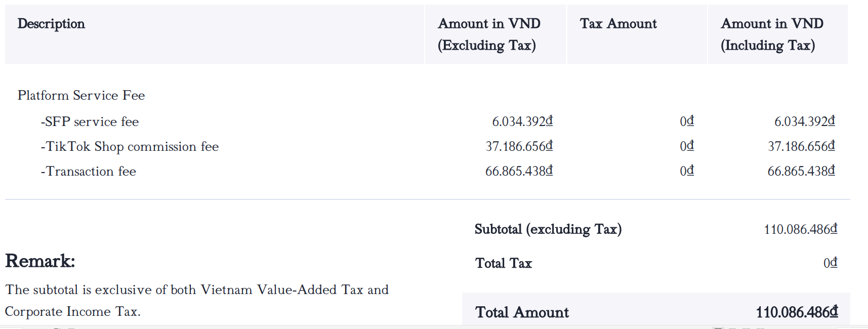The width and height of the screenshot is (868, 329).
Task: Click the subtotal value 110.086.486₫
Action: (x=800, y=229)
